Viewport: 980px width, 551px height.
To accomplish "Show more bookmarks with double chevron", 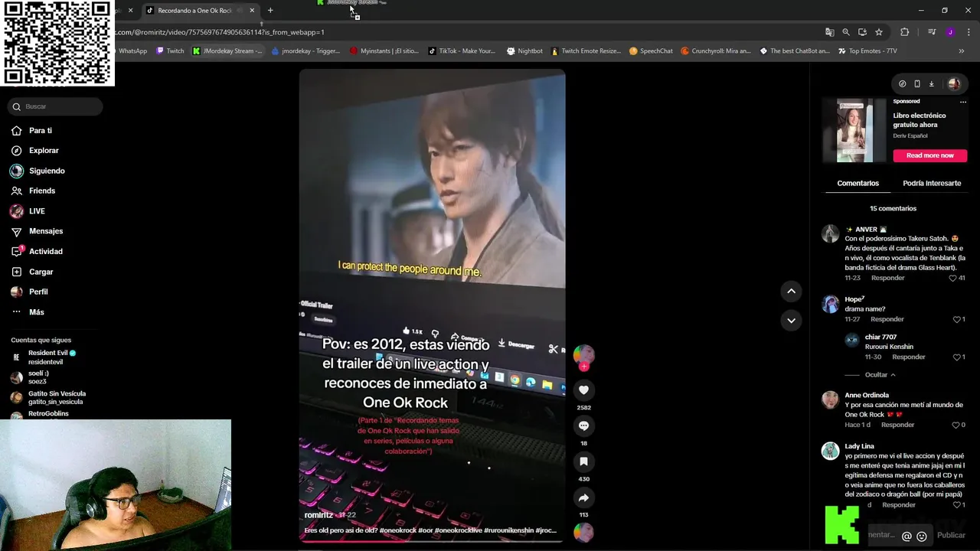I will 962,51.
